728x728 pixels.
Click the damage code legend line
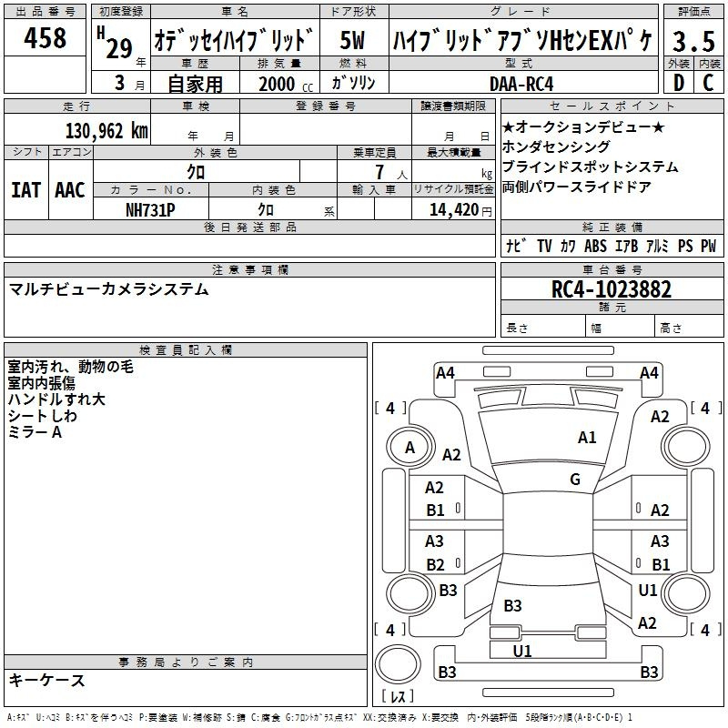pyautogui.click(x=319, y=718)
